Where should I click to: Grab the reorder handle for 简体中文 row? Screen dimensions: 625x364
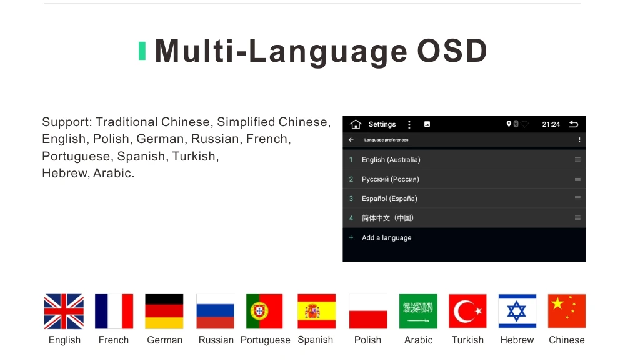point(577,218)
